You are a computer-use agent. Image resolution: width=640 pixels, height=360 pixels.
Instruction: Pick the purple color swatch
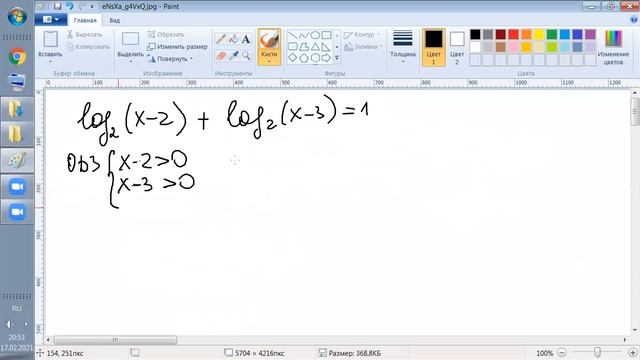(x=590, y=34)
